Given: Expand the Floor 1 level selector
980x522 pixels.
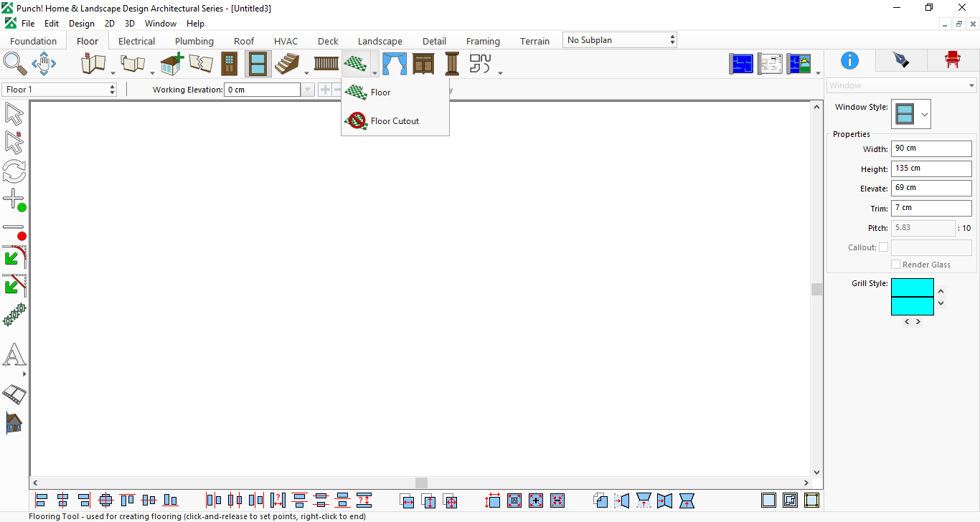Looking at the screenshot, I should tap(60, 90).
